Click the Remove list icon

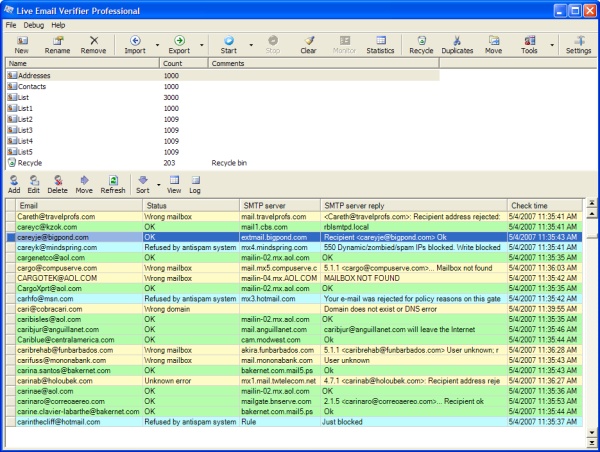coord(93,45)
